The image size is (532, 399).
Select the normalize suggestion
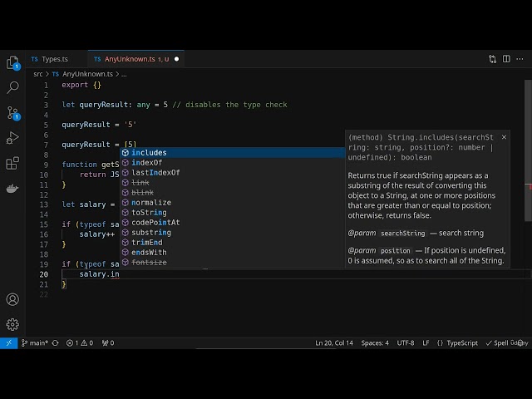[x=233, y=203]
